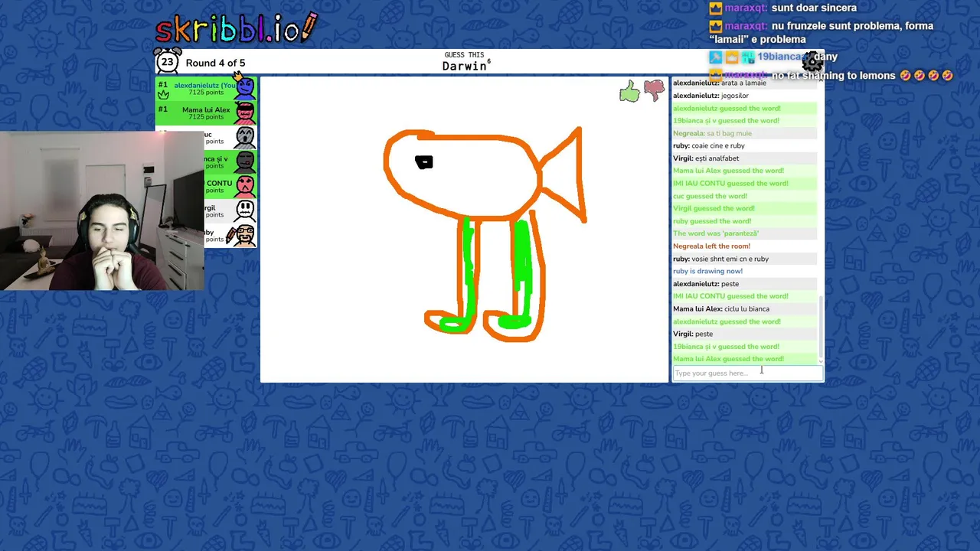Click the webcam overlay of the streamer

pyautogui.click(x=103, y=210)
